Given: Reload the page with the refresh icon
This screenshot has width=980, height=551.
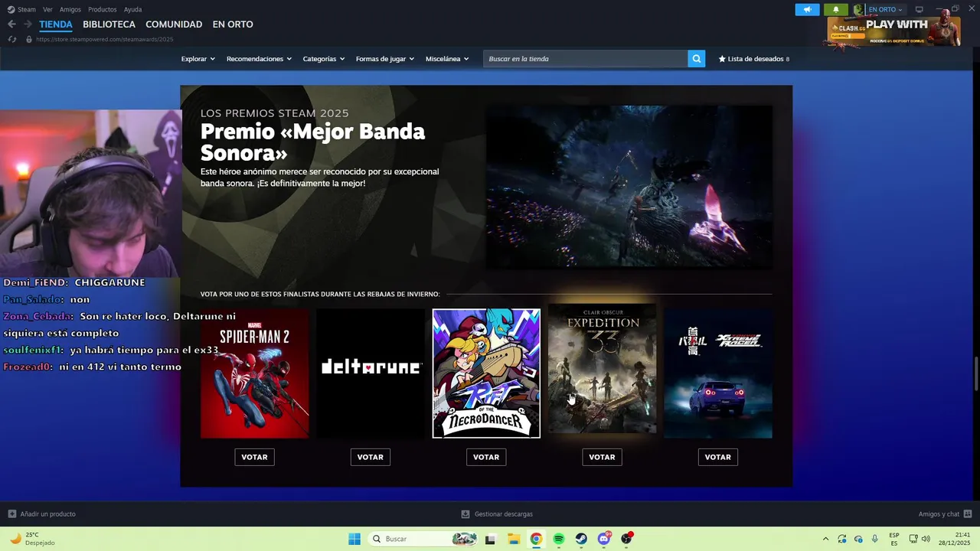Looking at the screenshot, I should click(x=11, y=39).
